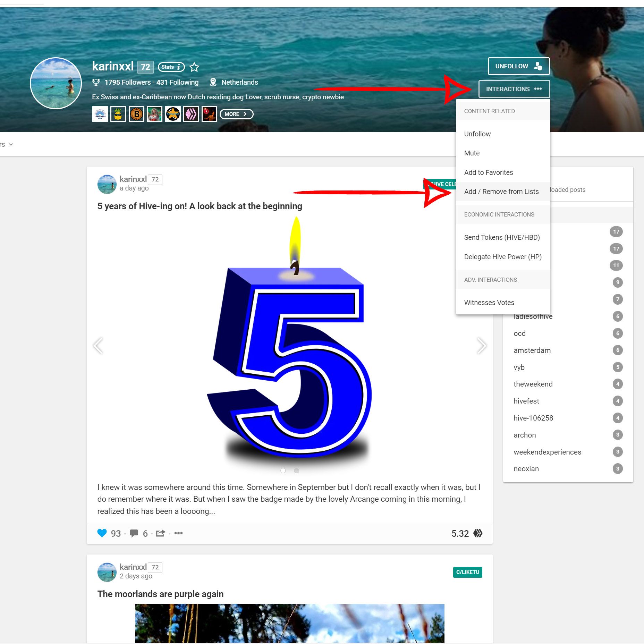The width and height of the screenshot is (644, 644).
Task: Click karinxxl avatar on the first post
Action: coord(107,184)
